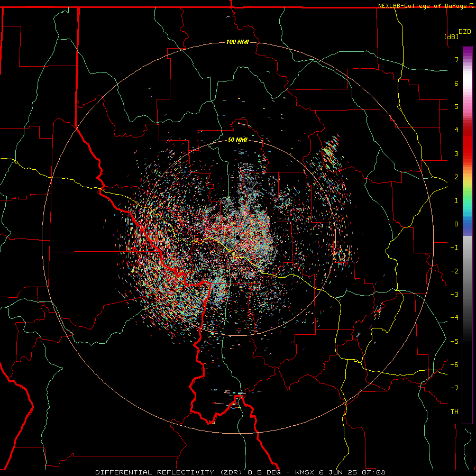Click the red 3 dB band of color bar

pos(467,153)
